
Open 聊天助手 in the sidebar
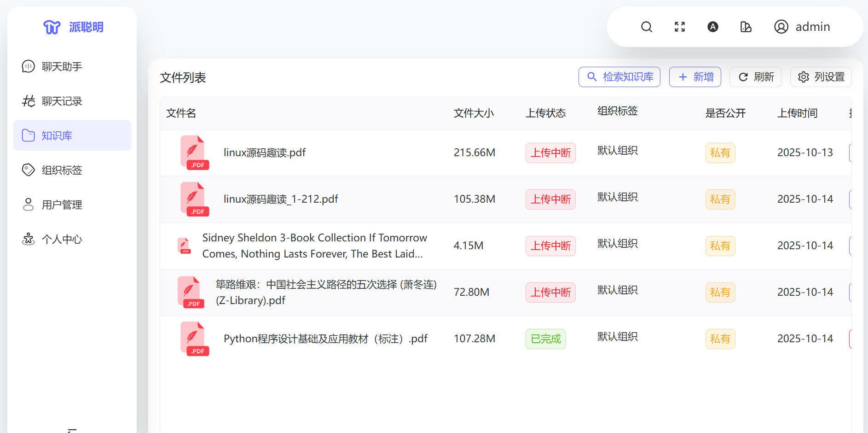(72, 66)
